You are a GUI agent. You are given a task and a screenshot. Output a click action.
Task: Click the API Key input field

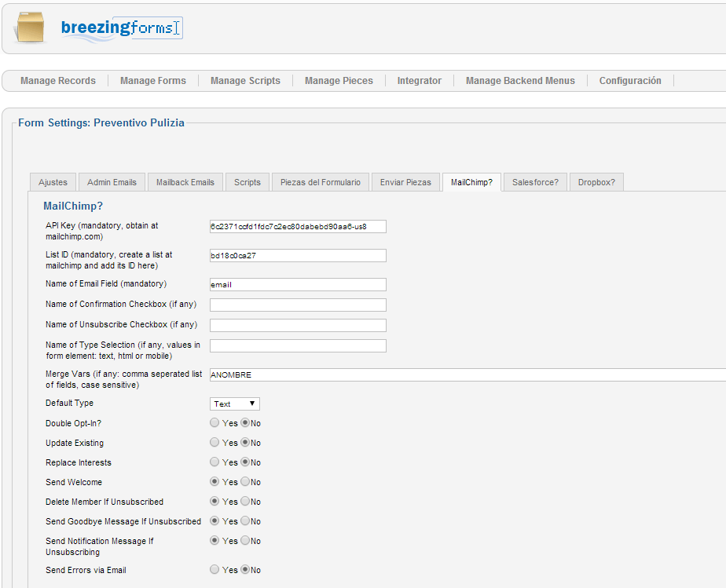click(x=298, y=227)
